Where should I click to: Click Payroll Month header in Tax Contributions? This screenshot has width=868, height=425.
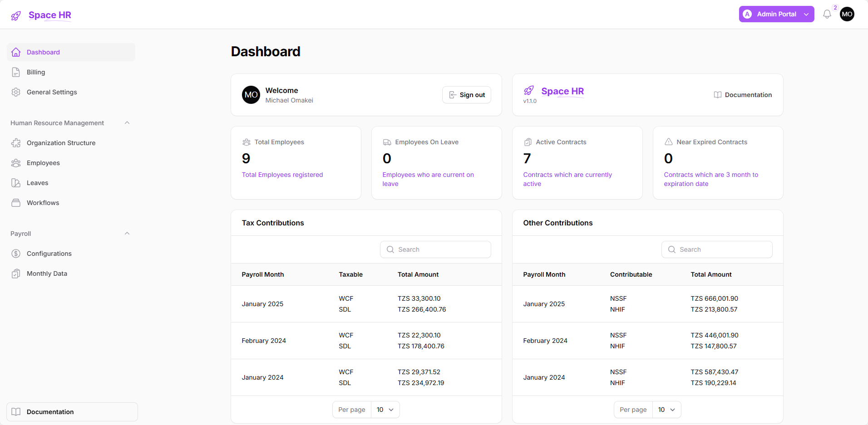point(263,274)
